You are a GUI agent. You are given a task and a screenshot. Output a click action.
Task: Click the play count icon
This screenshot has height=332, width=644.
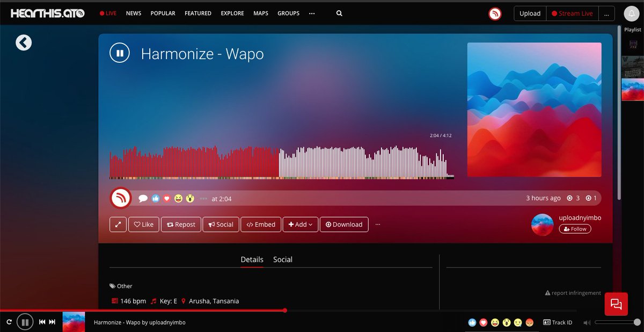tap(570, 198)
